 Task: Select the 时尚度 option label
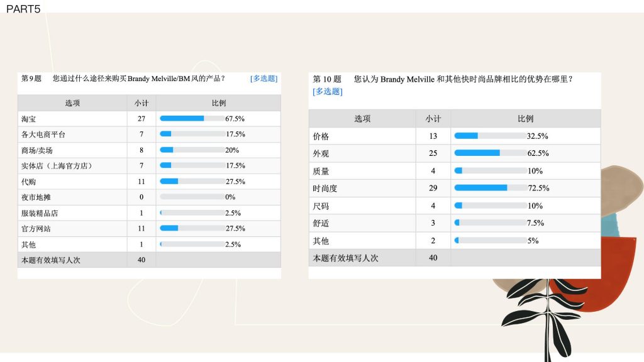325,189
